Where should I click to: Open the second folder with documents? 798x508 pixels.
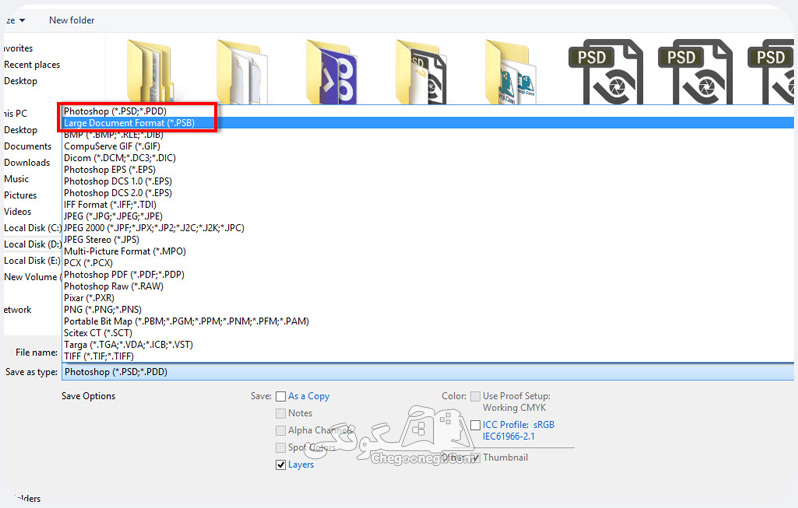point(239,71)
